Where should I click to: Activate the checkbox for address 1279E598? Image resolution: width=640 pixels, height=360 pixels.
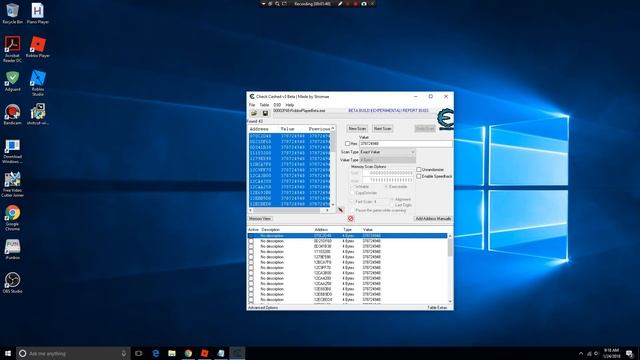pos(251,257)
